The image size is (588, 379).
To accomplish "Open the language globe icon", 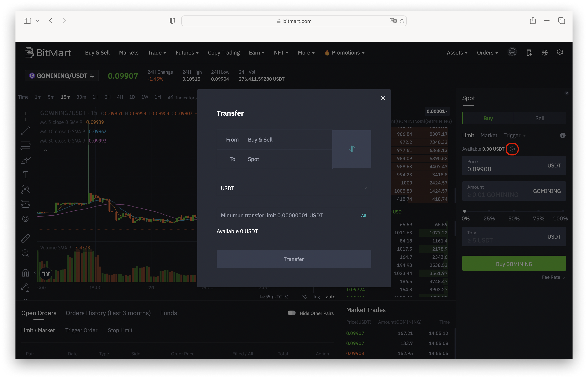I will (544, 53).
